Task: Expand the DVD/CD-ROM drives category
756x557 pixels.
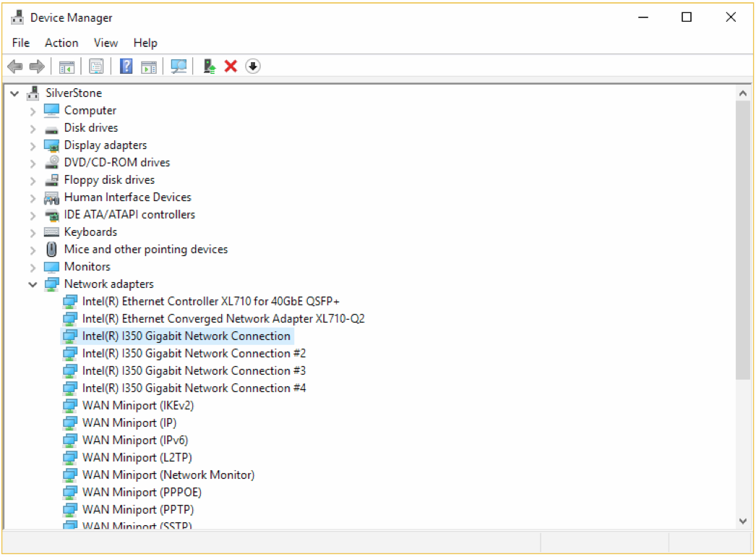Action: click(33, 163)
